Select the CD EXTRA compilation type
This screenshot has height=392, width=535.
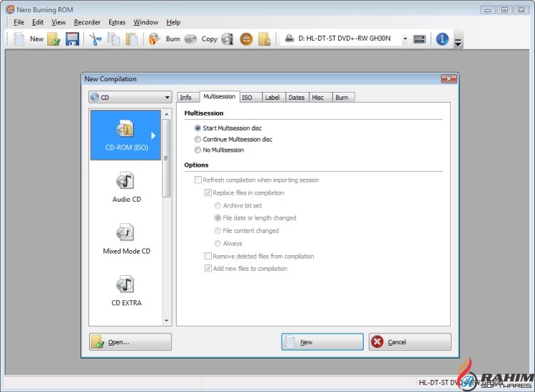coord(126,291)
